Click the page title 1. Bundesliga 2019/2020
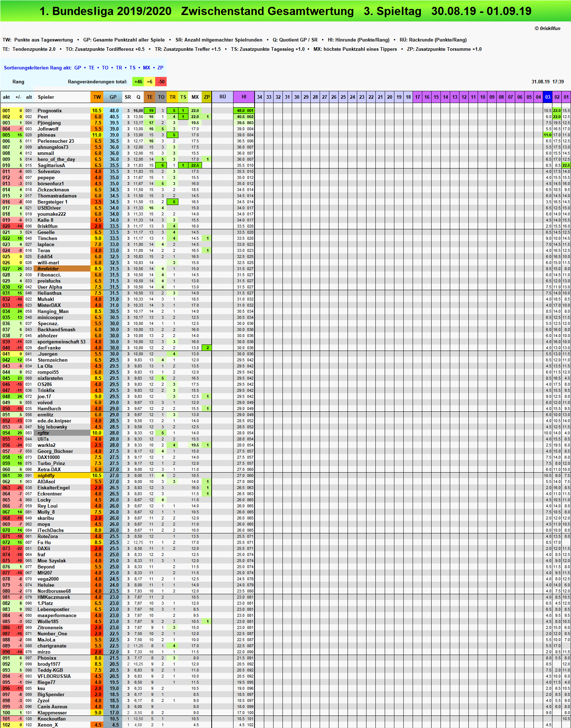The height and width of the screenshot is (728, 571). point(105,11)
